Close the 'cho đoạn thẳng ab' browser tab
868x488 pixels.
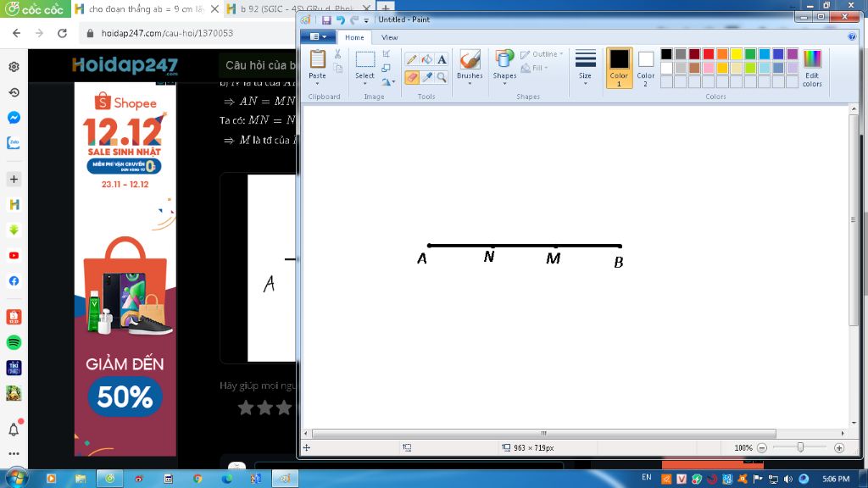pyautogui.click(x=214, y=8)
